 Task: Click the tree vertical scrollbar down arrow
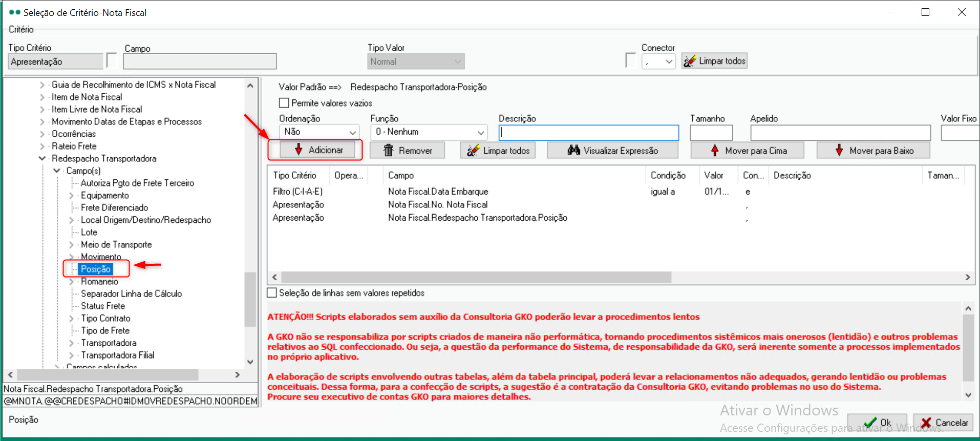tap(250, 362)
